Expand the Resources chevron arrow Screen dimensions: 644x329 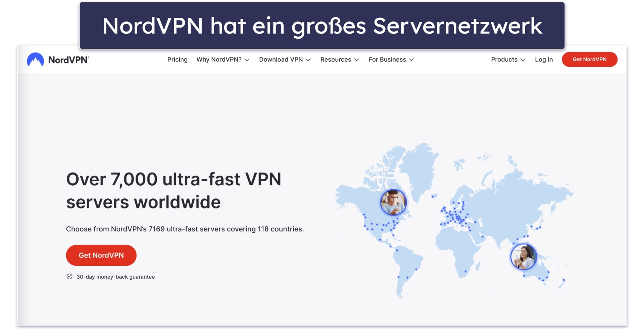click(356, 60)
